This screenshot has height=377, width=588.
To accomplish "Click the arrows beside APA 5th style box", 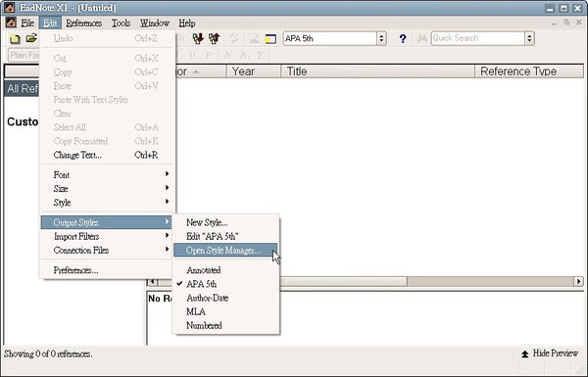I will (381, 38).
